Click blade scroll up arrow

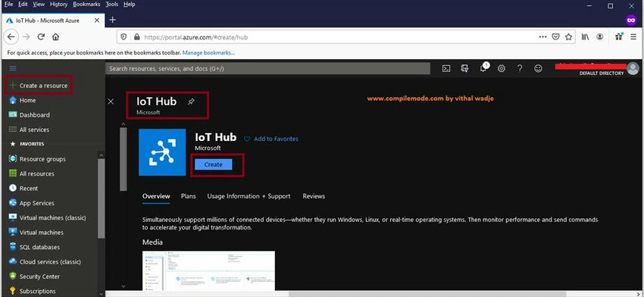[x=123, y=123]
